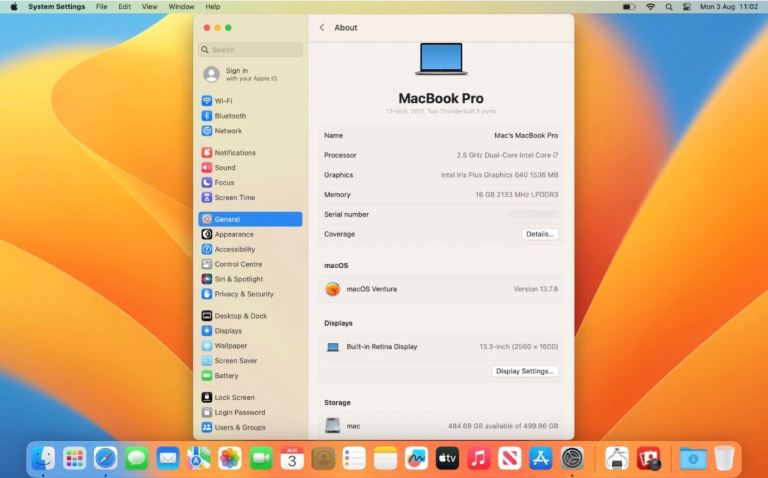Screen dimensions: 768x478
Task: Open Accessibility settings
Action: pyautogui.click(x=250, y=249)
